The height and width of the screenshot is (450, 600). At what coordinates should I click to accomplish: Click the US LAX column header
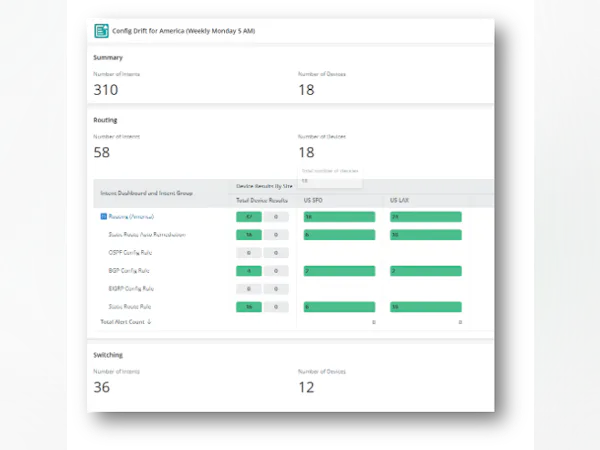pos(399,200)
